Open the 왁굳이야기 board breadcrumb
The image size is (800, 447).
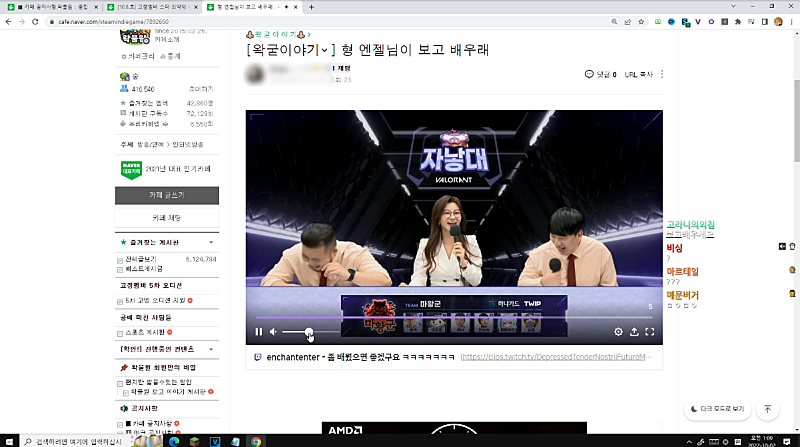click(x=279, y=34)
